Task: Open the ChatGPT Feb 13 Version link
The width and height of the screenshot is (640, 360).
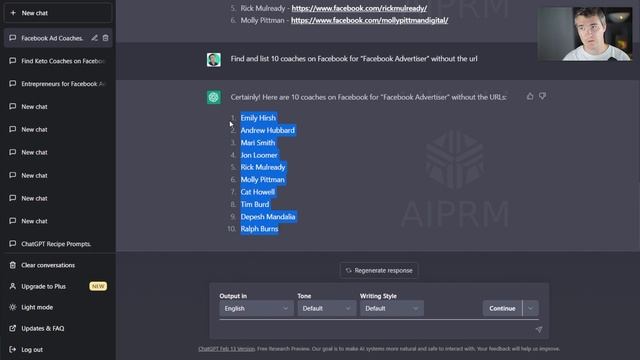Action: click(227, 349)
